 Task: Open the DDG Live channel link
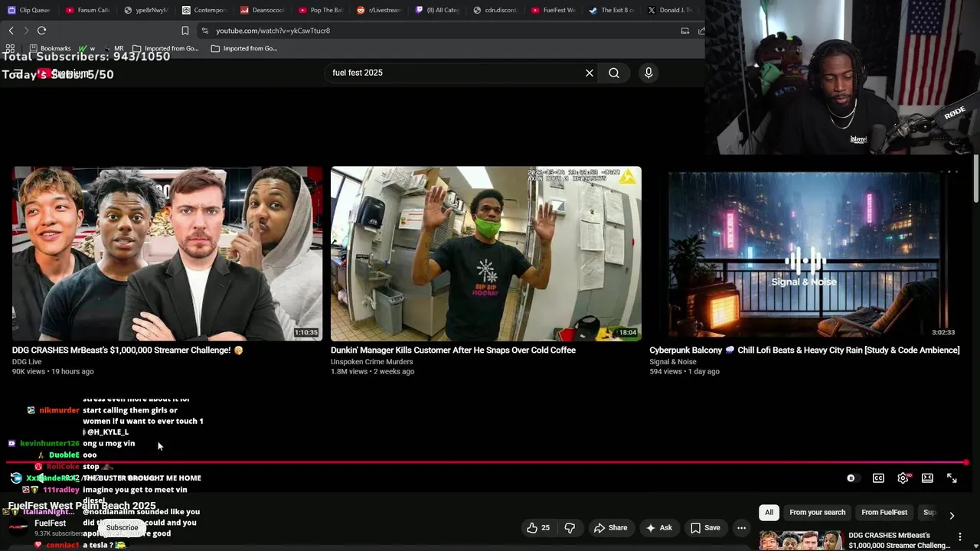tap(27, 361)
